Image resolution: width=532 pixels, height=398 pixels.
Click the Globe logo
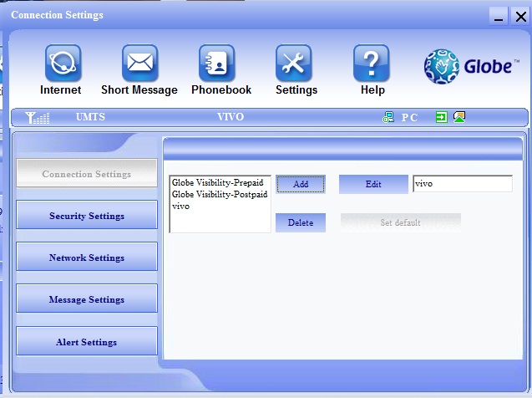click(x=471, y=67)
